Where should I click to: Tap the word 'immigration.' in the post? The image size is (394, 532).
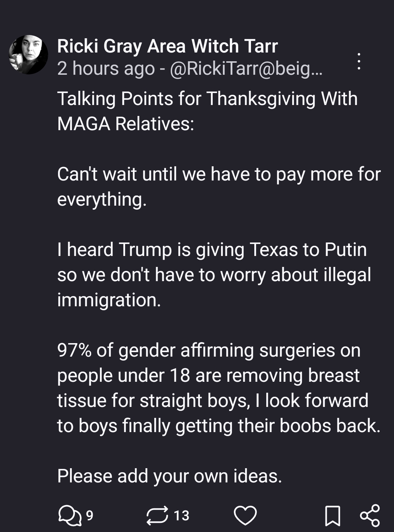(x=109, y=300)
